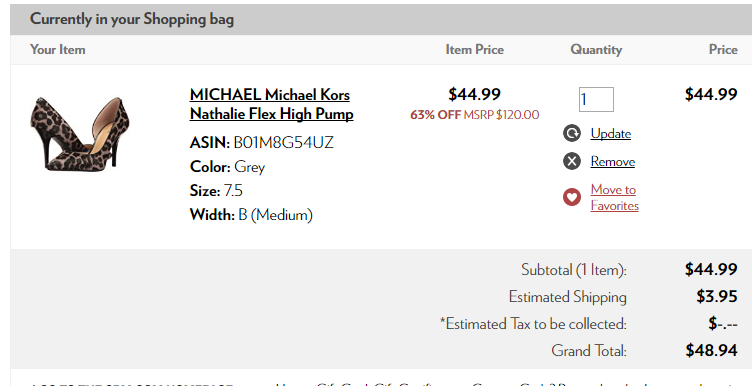Viewport: 752px width, 386px height.
Task: Click the circular arrow Update icon
Action: (572, 133)
